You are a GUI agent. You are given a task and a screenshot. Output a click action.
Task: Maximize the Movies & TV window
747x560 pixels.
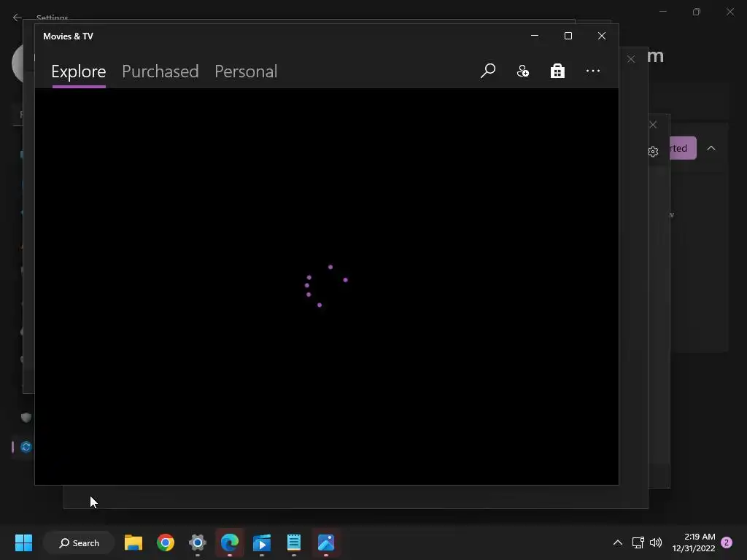568,36
